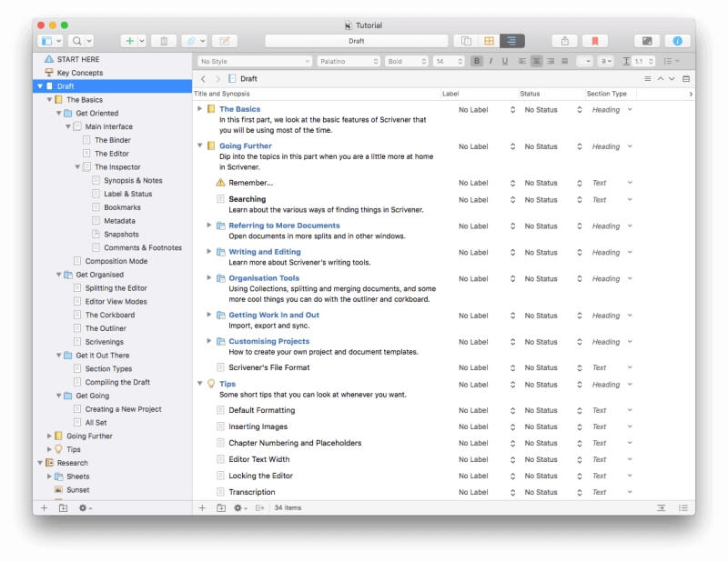This screenshot has width=728, height=562.
Task: Go forward in the editor navigation history
Action: pyautogui.click(x=217, y=79)
